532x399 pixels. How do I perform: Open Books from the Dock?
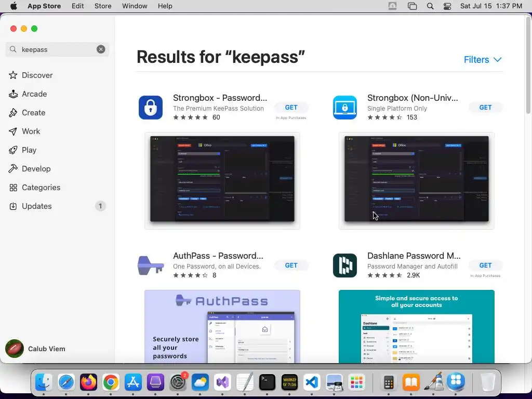[411, 382]
